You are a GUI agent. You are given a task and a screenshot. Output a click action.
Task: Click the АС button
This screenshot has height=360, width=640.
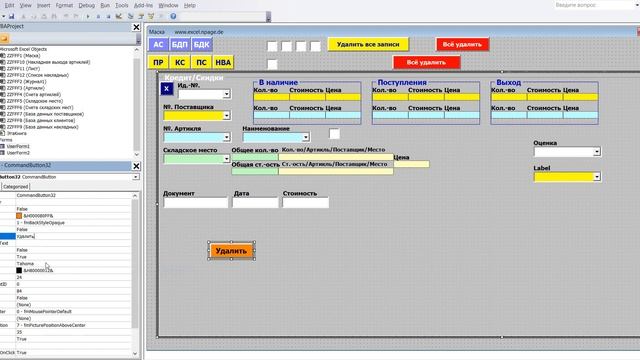tap(158, 44)
